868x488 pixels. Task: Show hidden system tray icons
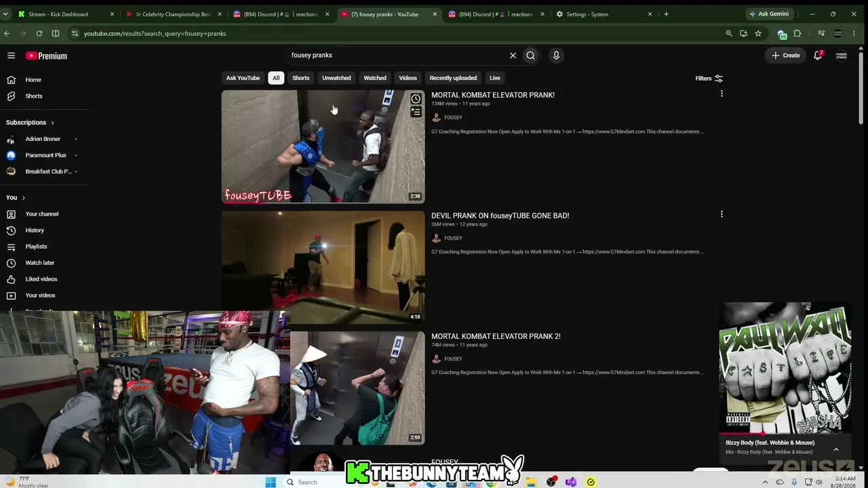[766, 482]
